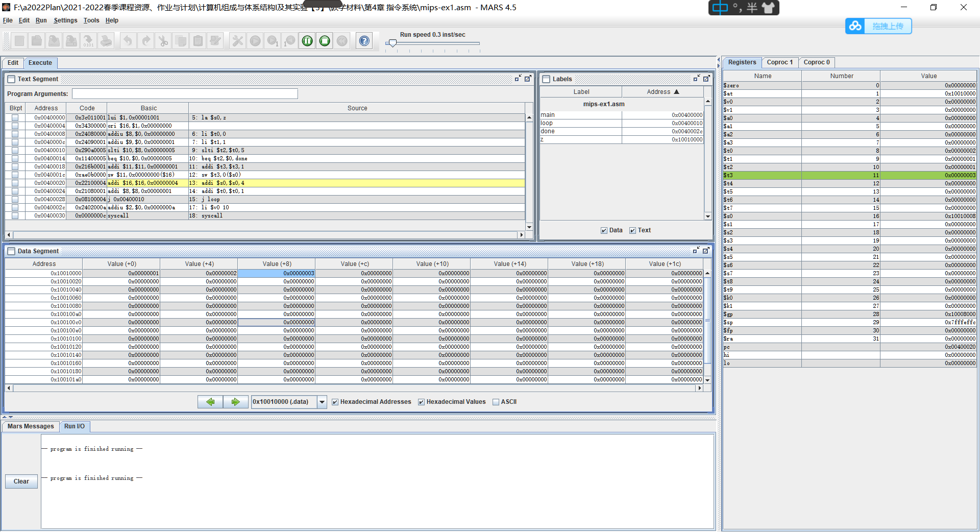The width and height of the screenshot is (980, 532).
Task: Maximize the Labels panel
Action: (x=706, y=79)
